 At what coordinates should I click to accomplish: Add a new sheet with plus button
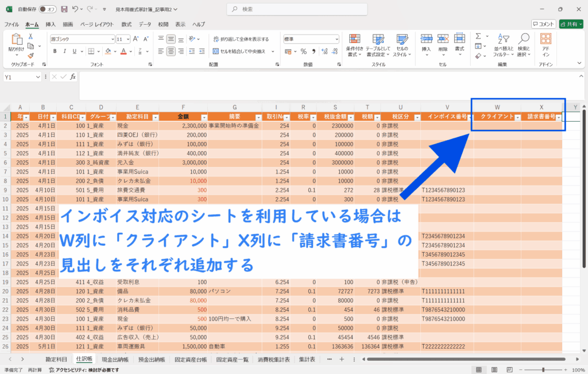tap(342, 360)
